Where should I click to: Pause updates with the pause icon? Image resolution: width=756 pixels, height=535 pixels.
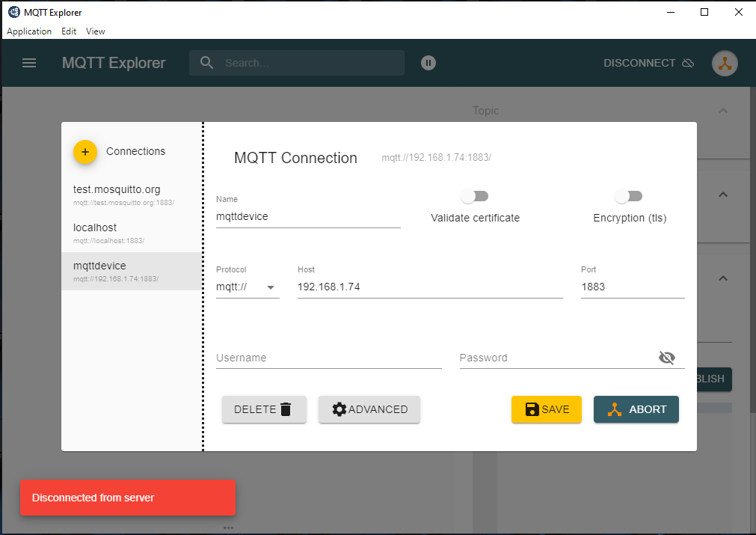coord(428,63)
